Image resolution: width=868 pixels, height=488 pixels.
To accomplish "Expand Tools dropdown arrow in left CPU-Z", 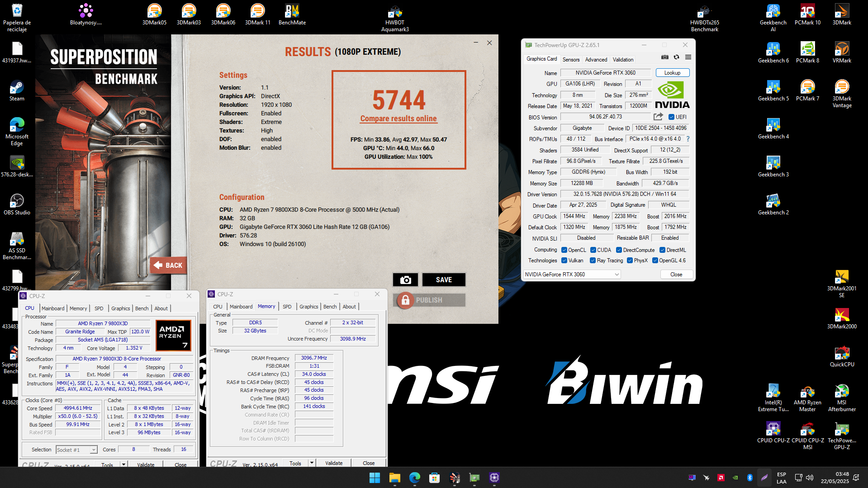I will click(123, 464).
